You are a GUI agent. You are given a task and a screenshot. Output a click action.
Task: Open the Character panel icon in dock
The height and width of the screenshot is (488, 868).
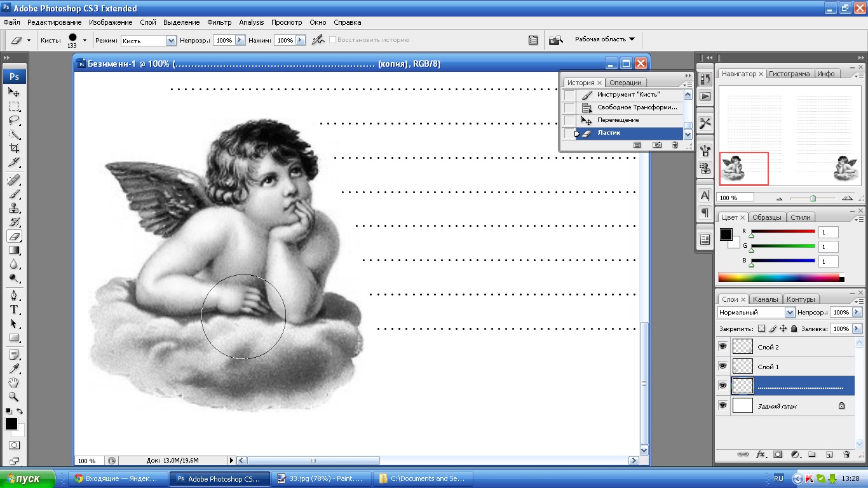point(705,196)
